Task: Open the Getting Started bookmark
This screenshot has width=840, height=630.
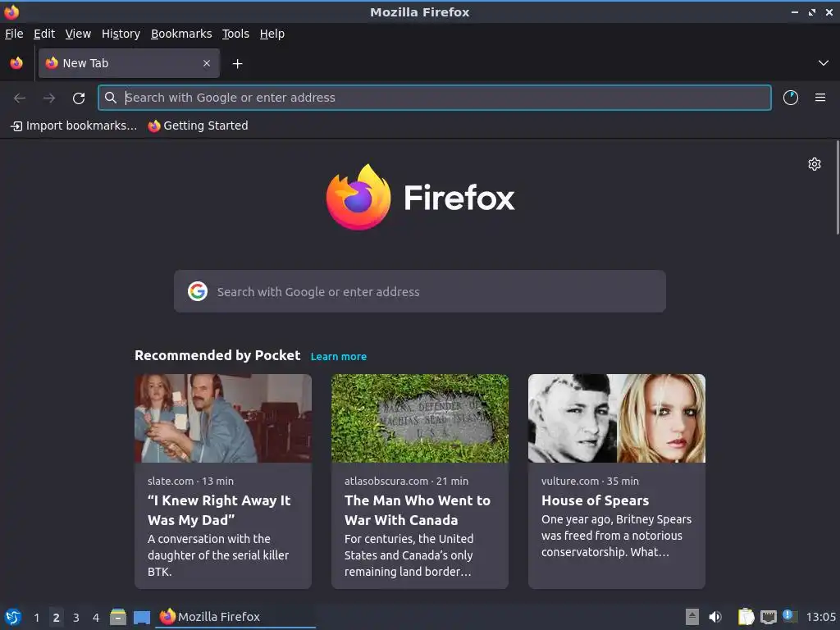Action: click(199, 126)
